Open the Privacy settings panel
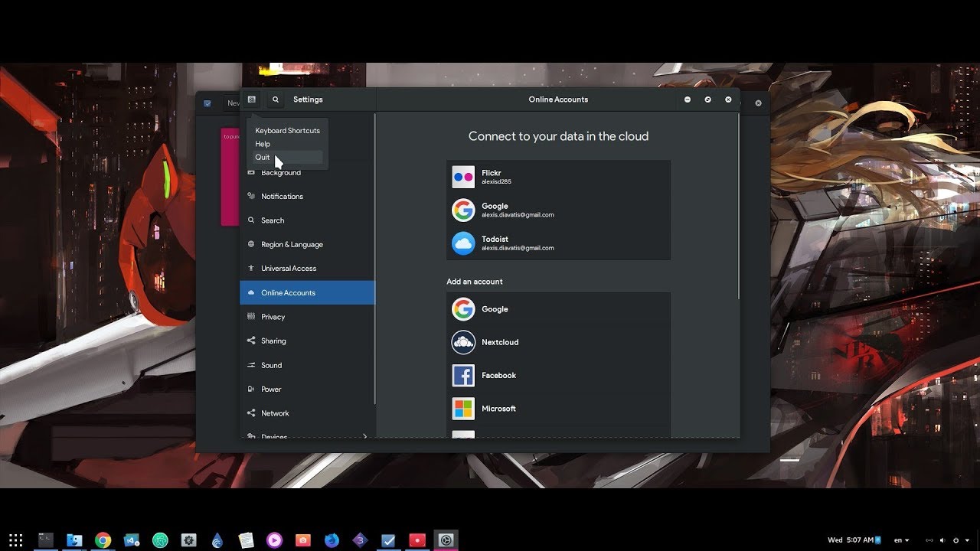The image size is (980, 551). click(x=307, y=317)
